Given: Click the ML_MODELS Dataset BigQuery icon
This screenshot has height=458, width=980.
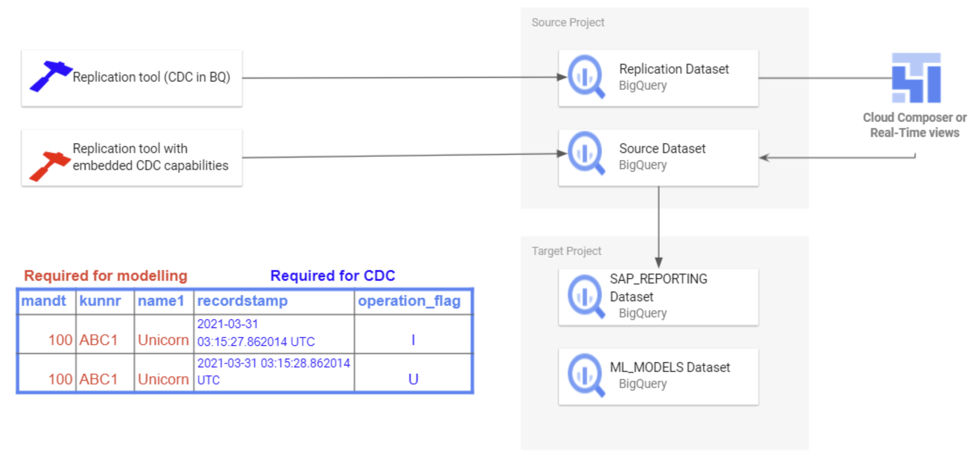Looking at the screenshot, I should click(x=585, y=375).
